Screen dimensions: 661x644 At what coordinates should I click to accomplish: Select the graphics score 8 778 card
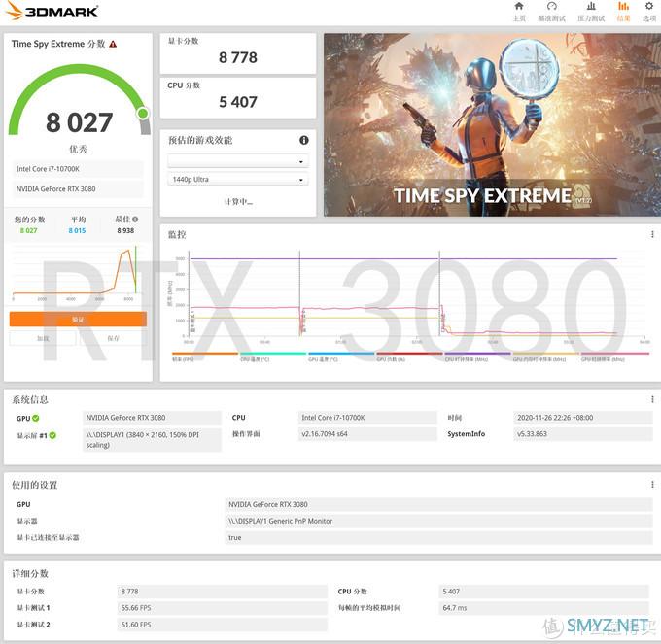point(238,53)
